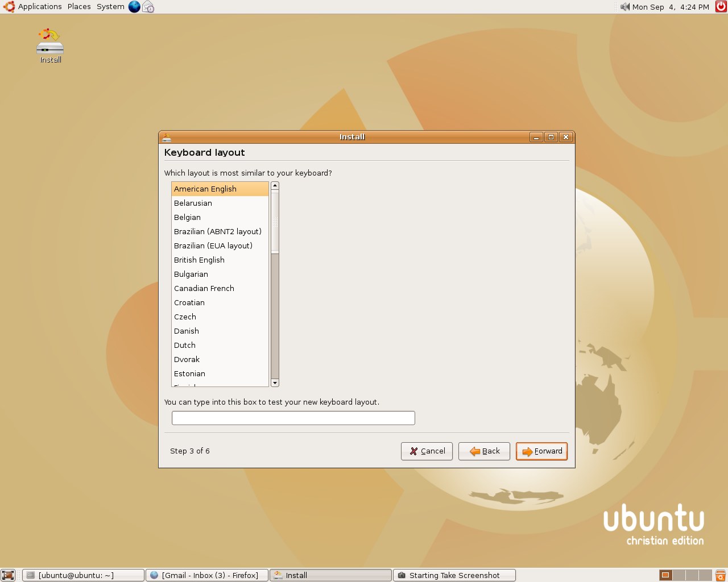Viewport: 728px width, 582px height.
Task: Choose Brazilian (EUA layout)
Action: [220, 246]
